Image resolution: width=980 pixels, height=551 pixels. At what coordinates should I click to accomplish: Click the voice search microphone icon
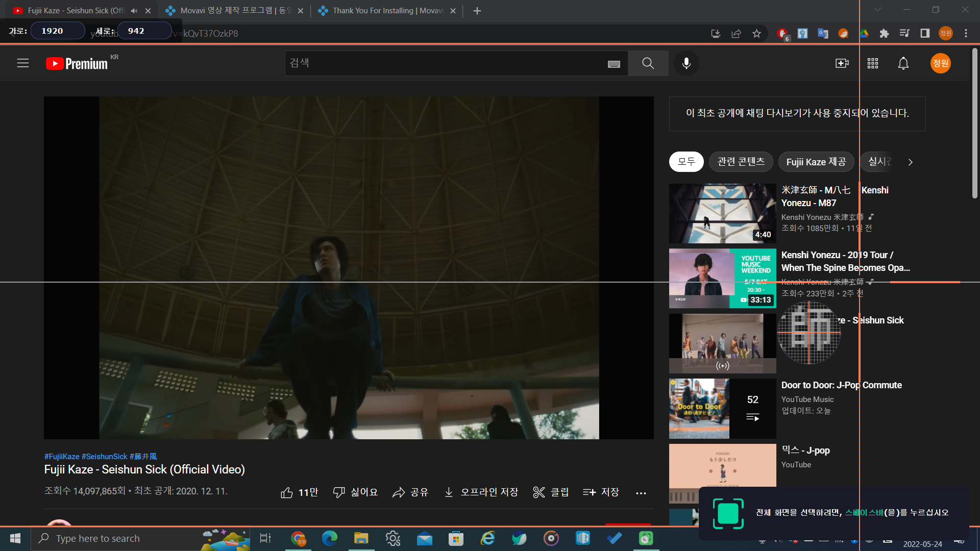coord(687,63)
